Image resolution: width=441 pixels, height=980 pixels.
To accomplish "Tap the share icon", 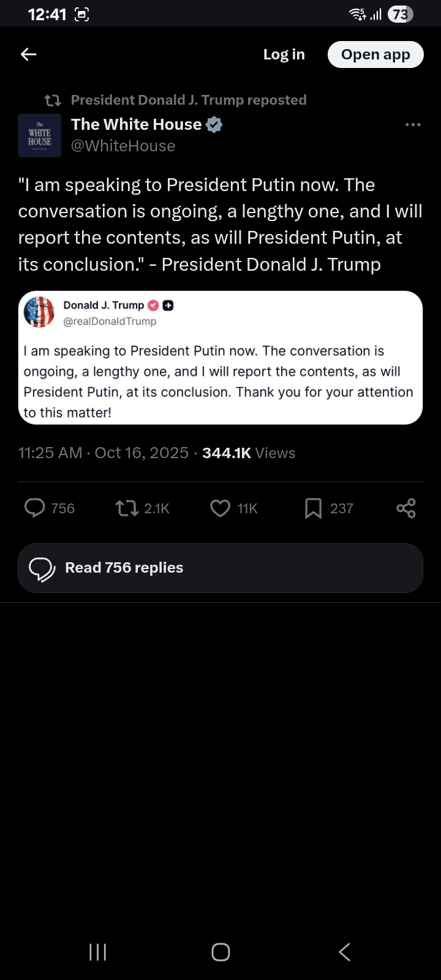I will 406,508.
